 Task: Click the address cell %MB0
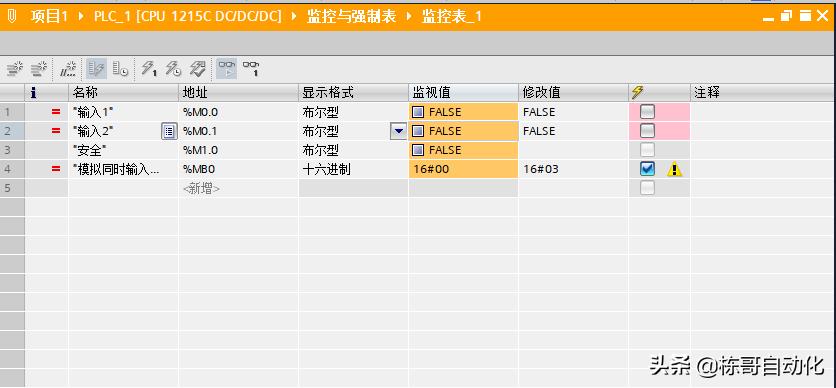click(238, 169)
